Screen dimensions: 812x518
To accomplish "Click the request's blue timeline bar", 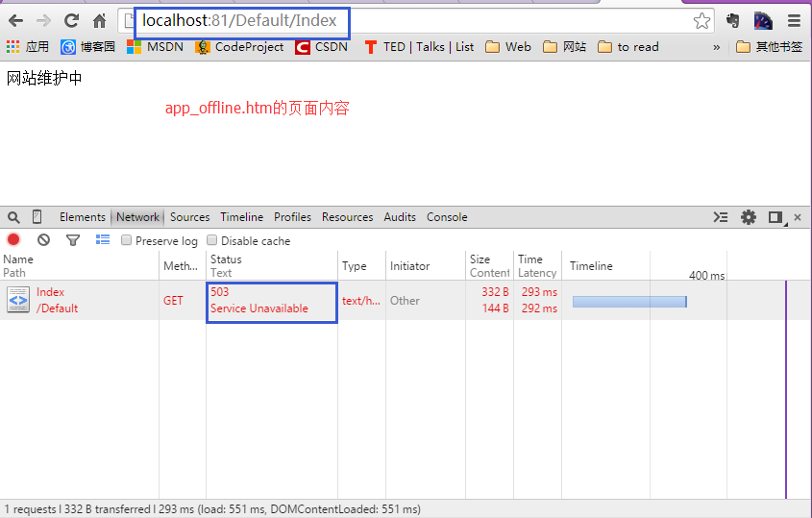I will click(629, 302).
